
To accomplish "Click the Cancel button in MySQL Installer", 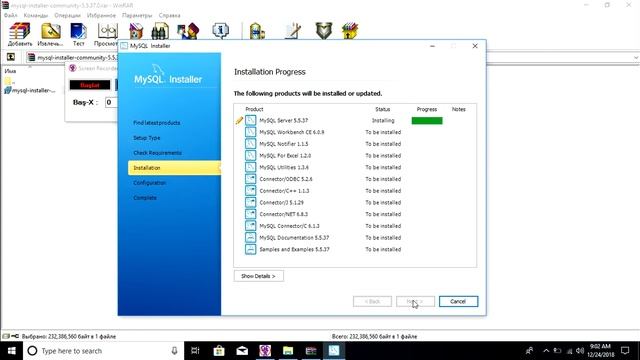I will tap(458, 301).
